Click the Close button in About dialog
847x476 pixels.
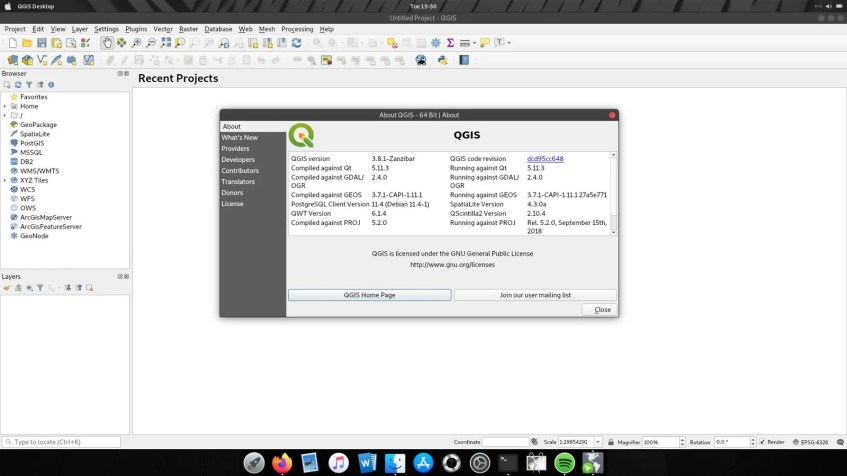click(x=599, y=310)
